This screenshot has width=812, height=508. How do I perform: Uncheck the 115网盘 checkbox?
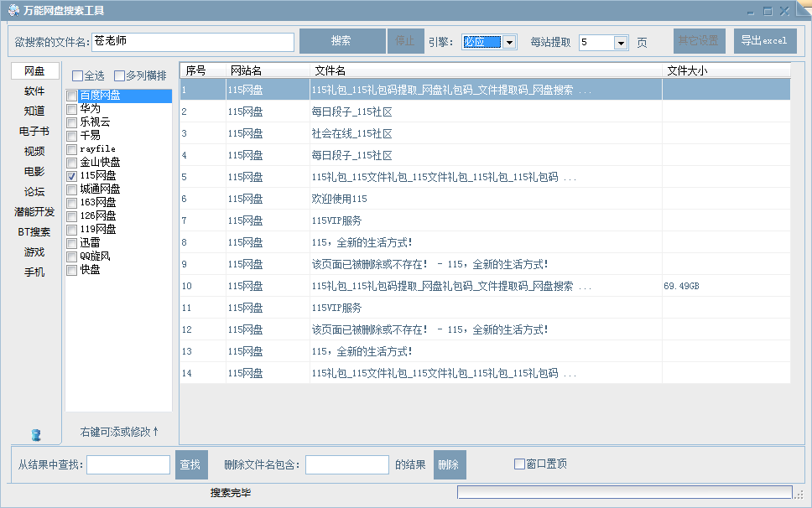[72, 176]
